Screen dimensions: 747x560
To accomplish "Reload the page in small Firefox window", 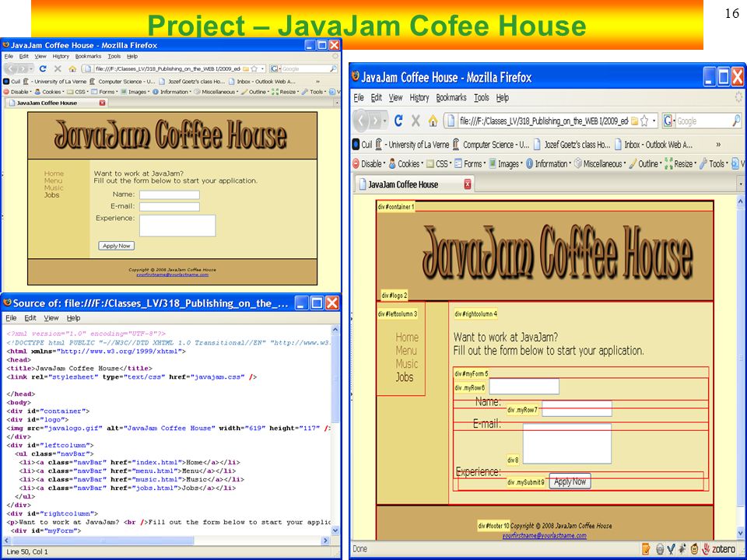I will coord(43,68).
